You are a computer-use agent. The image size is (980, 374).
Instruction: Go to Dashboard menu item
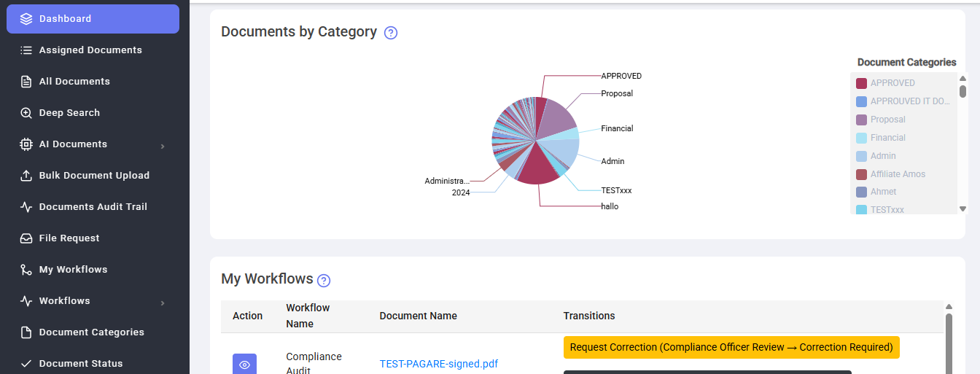coord(93,19)
